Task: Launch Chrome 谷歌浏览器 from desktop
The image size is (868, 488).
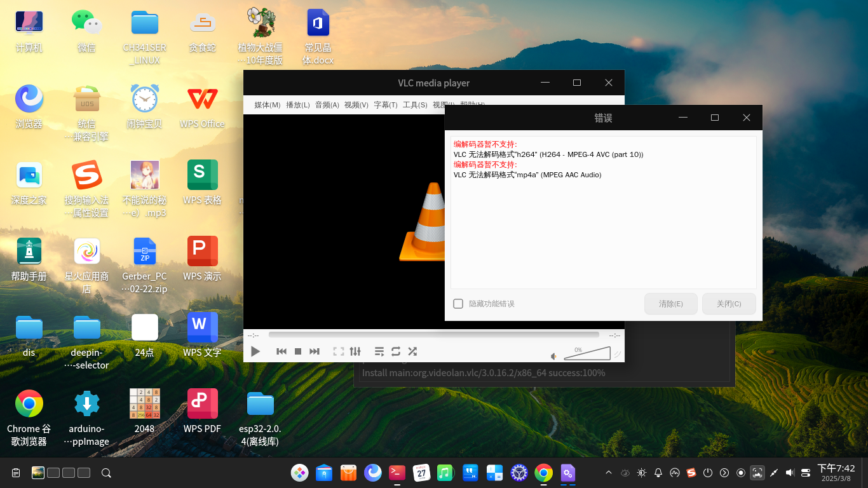Action: coord(29,418)
